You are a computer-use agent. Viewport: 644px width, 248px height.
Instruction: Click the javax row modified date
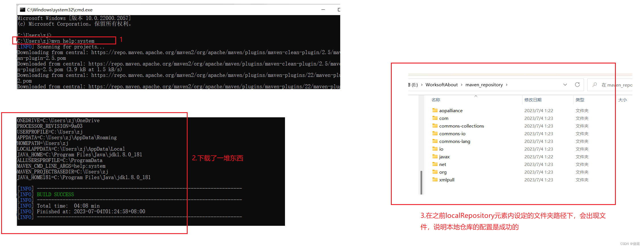click(539, 157)
